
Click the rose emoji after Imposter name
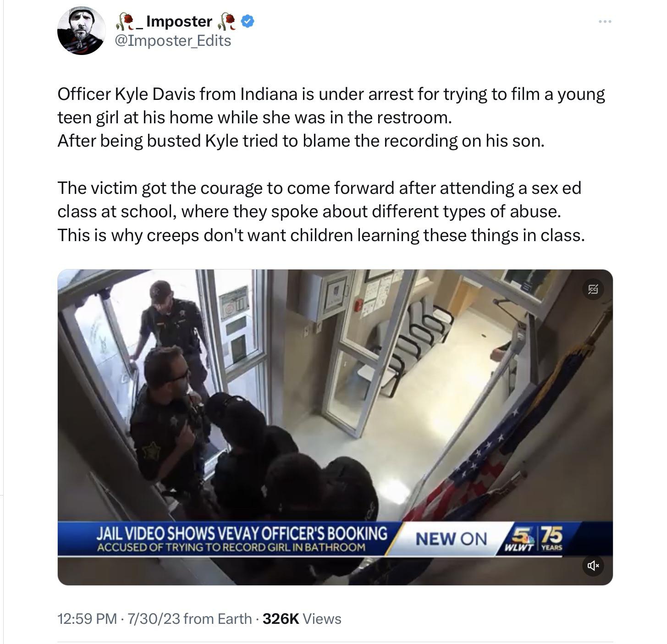tap(227, 21)
